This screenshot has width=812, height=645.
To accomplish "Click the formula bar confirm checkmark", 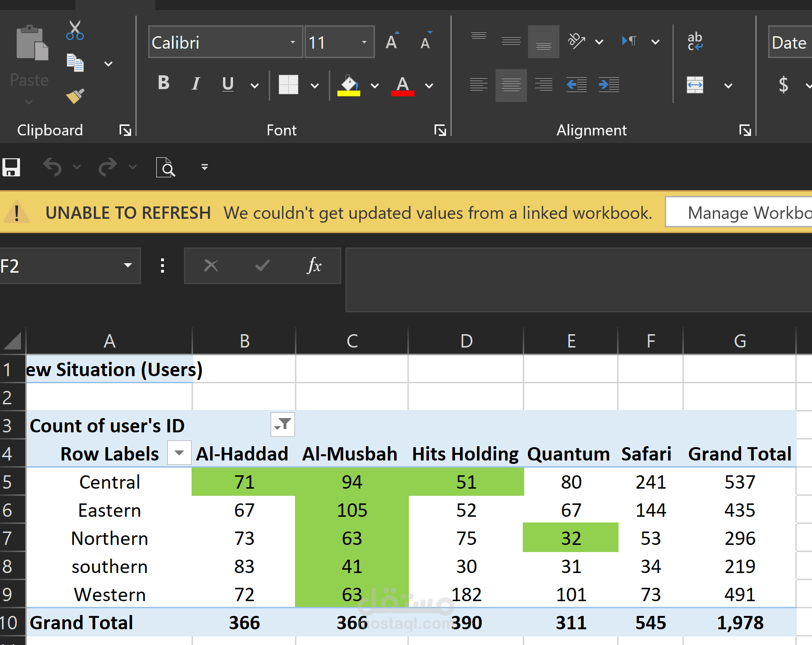I will 263,266.
